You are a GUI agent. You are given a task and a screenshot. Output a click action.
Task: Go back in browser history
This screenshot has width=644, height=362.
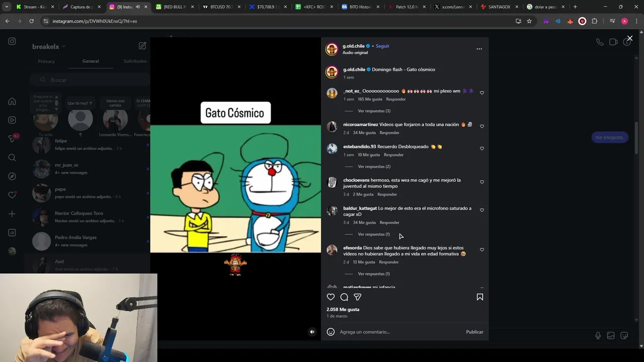[x=7, y=21]
